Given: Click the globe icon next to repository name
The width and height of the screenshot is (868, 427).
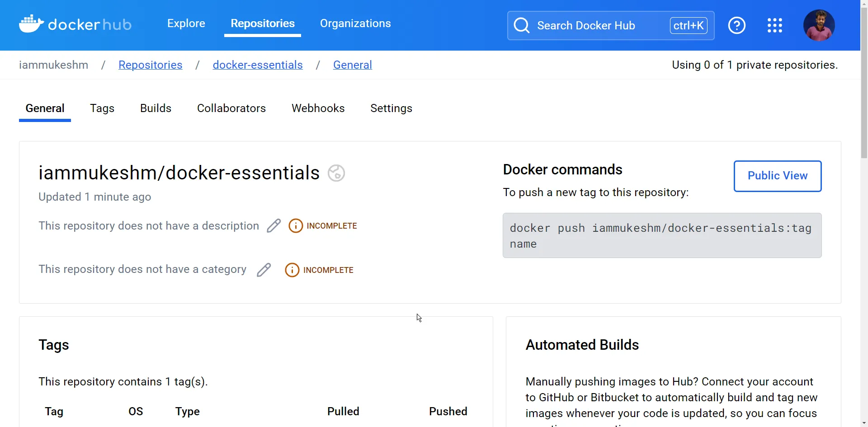Looking at the screenshot, I should [x=336, y=173].
